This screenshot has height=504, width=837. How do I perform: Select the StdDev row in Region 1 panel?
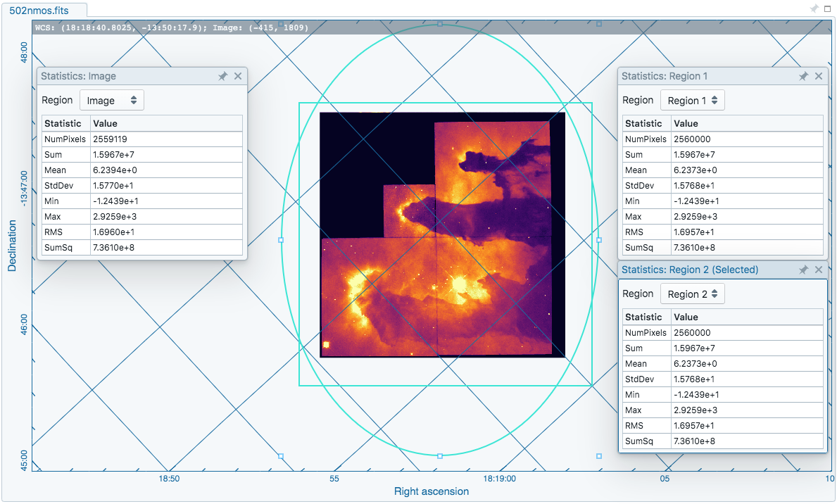723,185
